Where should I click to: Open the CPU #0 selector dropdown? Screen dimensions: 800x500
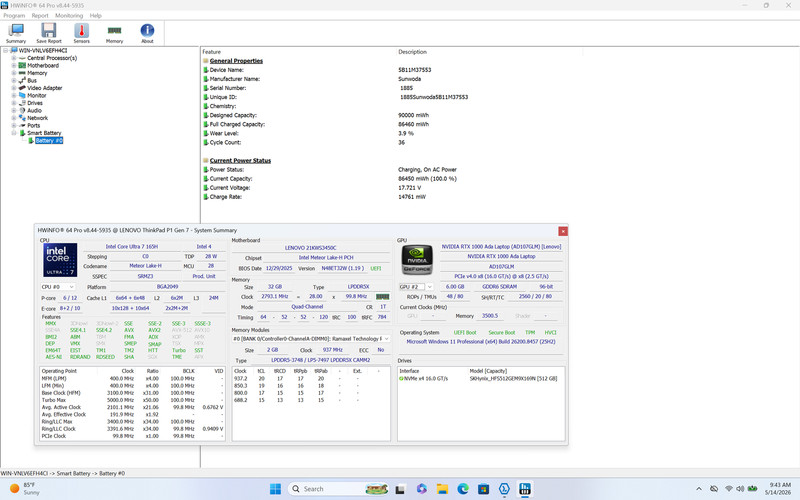point(58,287)
